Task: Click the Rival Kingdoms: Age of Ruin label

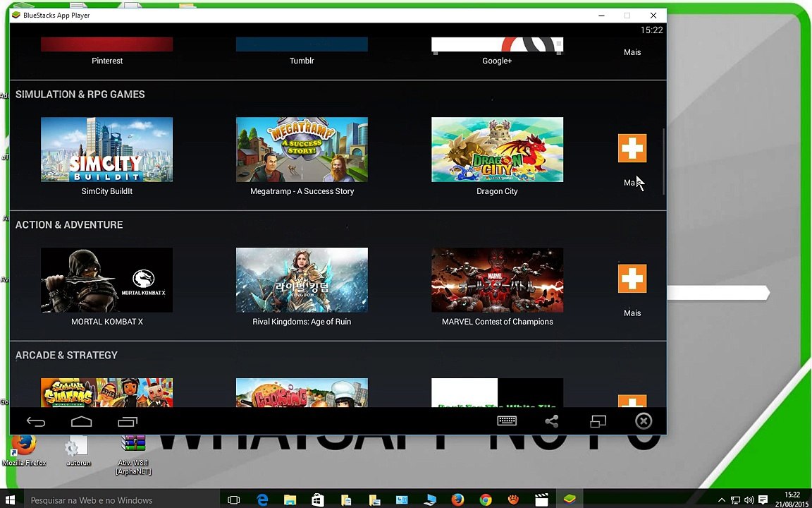Action: (x=302, y=322)
